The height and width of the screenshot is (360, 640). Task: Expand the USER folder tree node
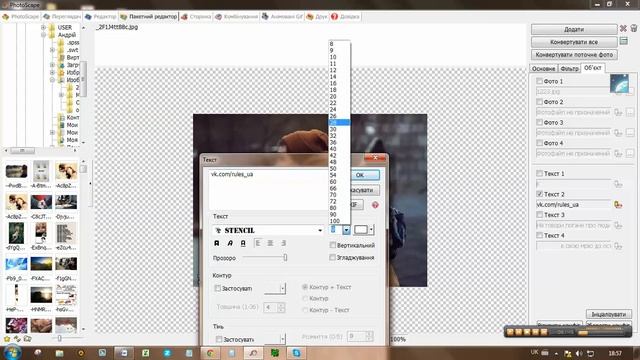tap(43, 27)
